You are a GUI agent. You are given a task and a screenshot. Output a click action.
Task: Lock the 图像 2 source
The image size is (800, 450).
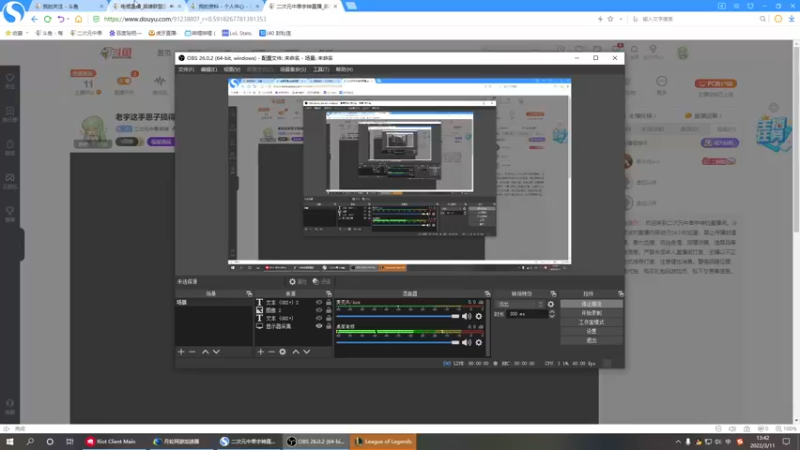point(329,310)
